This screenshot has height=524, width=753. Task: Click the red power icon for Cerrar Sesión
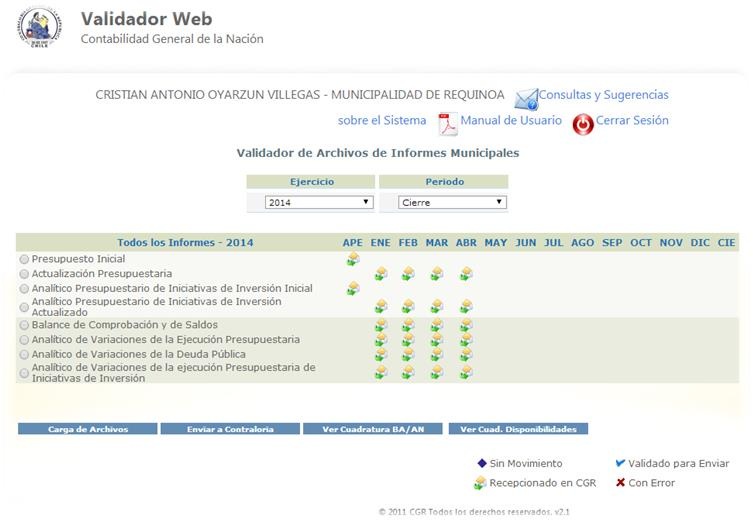[583, 124]
